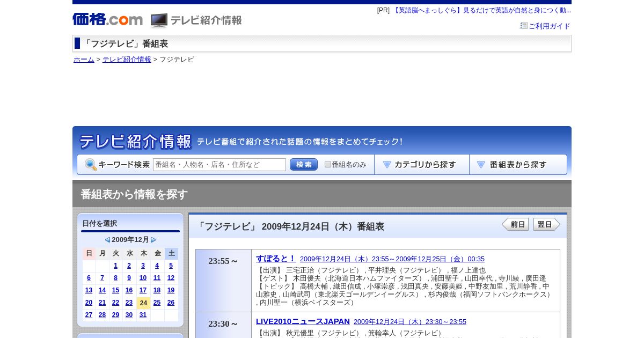This screenshot has height=338, width=644.
Task: Click the magnifier keyword search icon
Action: (91, 165)
